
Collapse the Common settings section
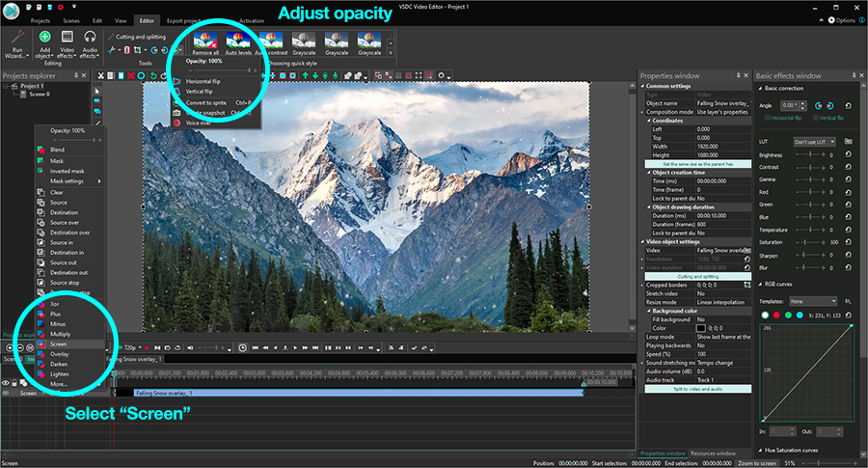(x=642, y=86)
